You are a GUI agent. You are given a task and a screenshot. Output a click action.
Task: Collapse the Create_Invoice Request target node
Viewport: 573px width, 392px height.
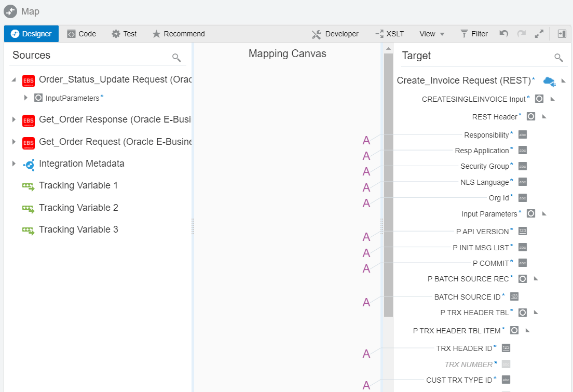coord(563,81)
